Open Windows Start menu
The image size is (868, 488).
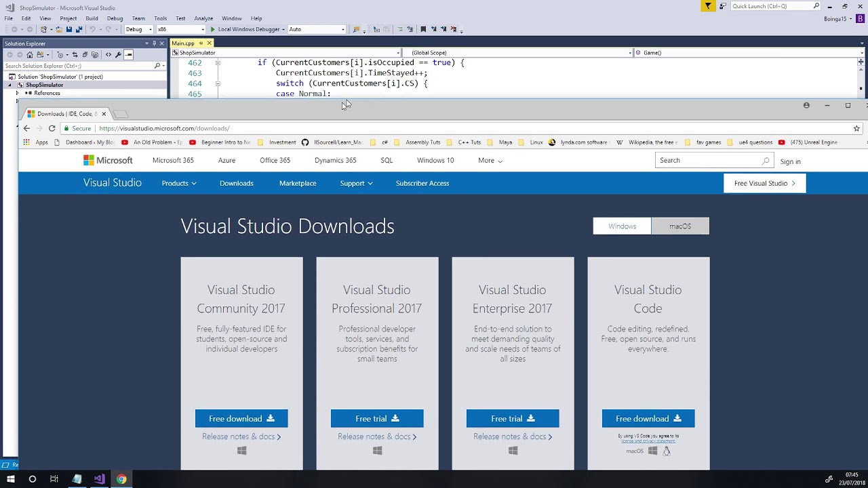(x=11, y=479)
